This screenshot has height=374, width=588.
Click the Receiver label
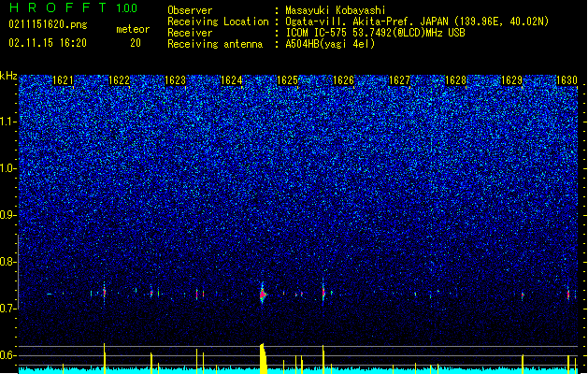(x=190, y=33)
